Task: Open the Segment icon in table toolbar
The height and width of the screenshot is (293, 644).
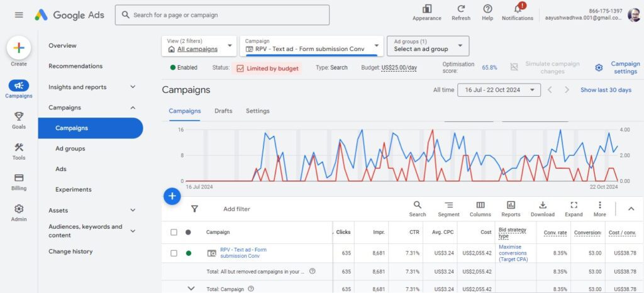Action: click(x=448, y=205)
